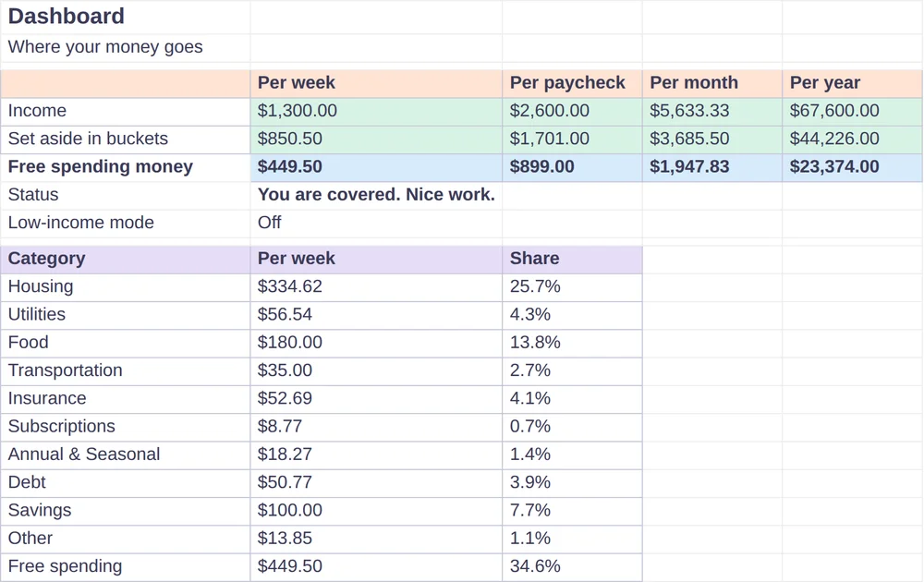The image size is (924, 582).
Task: Select Income per month cell $5,633.33
Action: point(712,112)
